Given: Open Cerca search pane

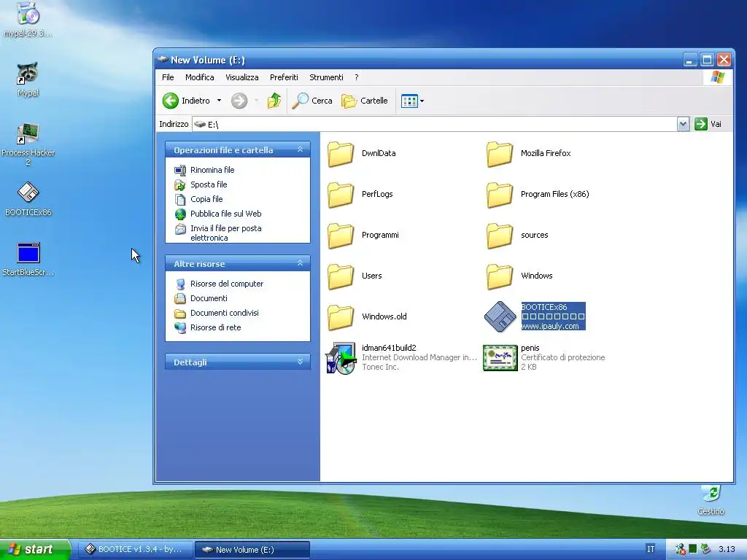Looking at the screenshot, I should [x=312, y=101].
